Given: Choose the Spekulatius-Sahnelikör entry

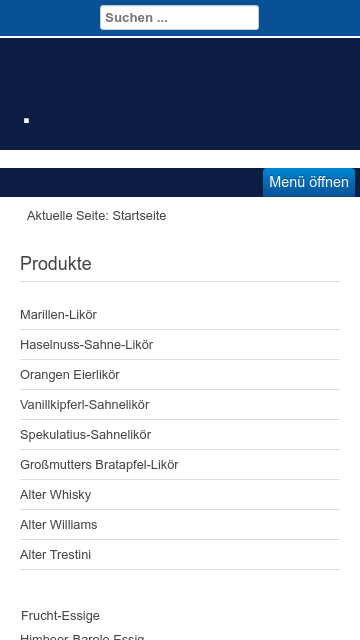Looking at the screenshot, I should 85,435.
